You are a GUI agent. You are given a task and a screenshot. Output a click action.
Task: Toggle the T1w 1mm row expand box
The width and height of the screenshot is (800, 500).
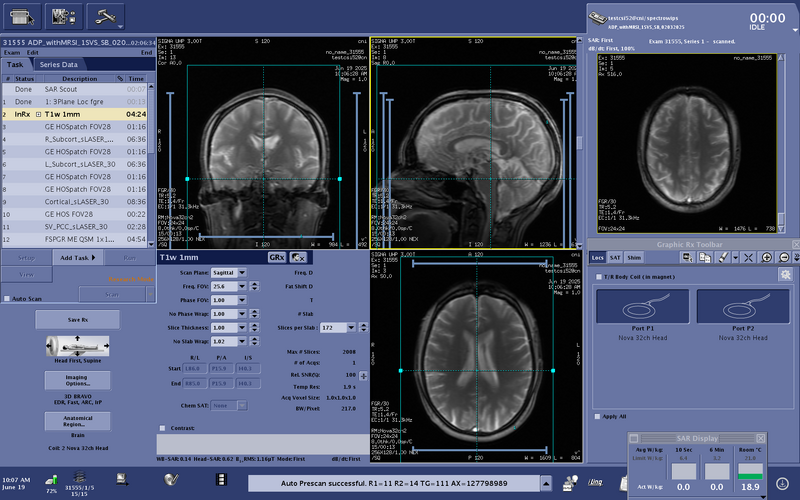point(38,114)
